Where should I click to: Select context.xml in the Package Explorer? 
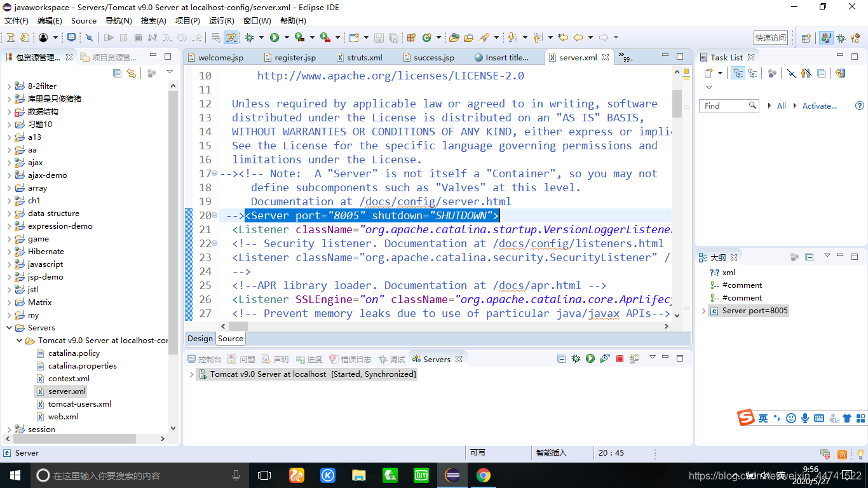pyautogui.click(x=69, y=378)
